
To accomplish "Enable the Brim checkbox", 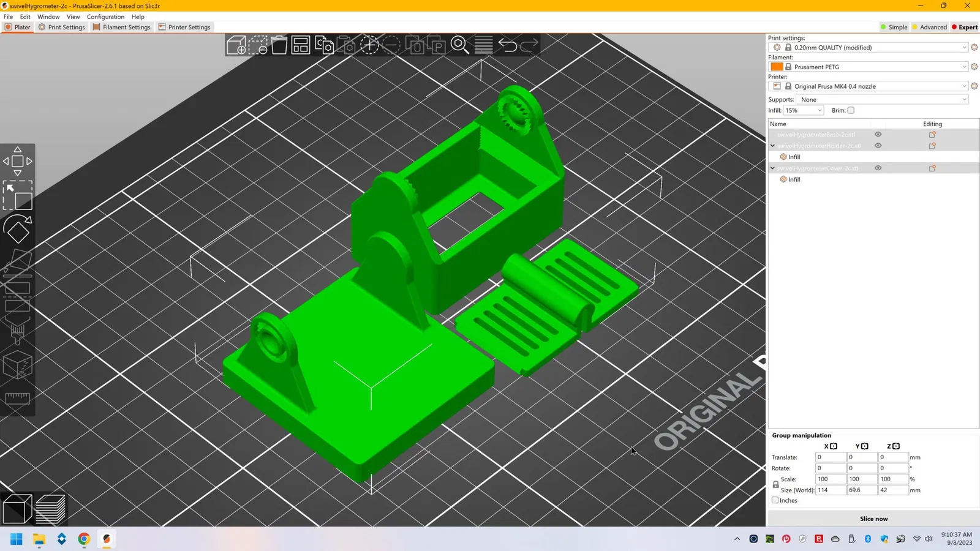I will (x=851, y=110).
